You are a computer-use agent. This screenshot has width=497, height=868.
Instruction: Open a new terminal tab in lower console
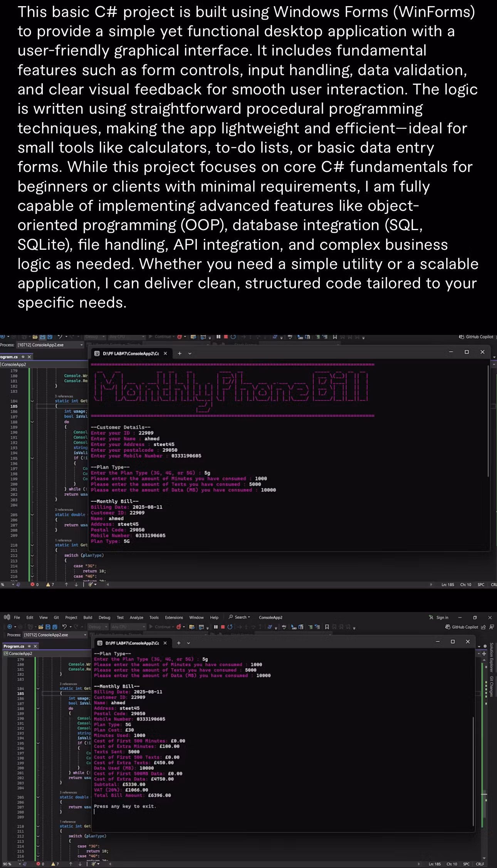point(179,643)
